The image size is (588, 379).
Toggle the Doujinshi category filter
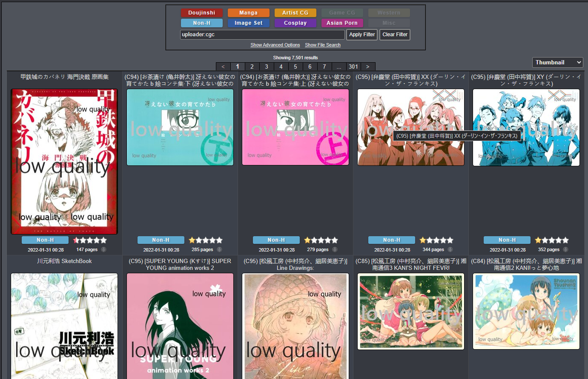[x=201, y=13]
